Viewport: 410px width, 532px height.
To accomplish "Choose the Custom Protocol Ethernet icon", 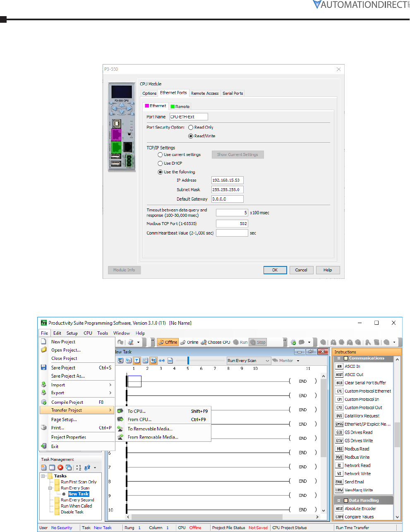I will (339, 391).
